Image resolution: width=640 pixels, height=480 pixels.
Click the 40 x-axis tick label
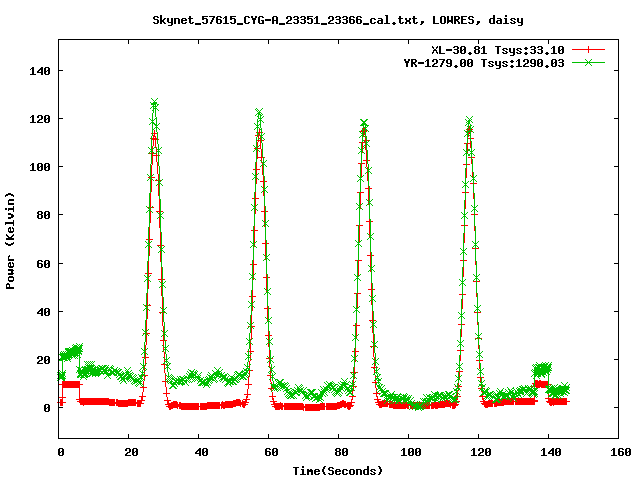[x=202, y=452]
